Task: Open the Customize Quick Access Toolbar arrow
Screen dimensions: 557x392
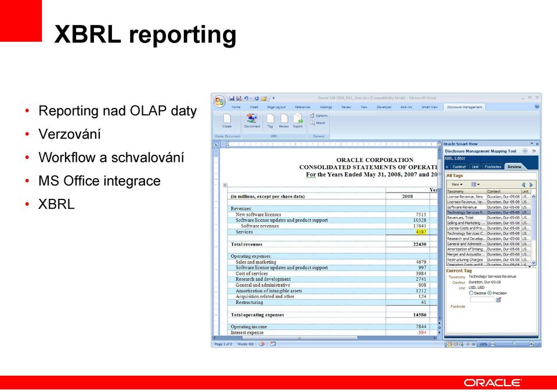Action: click(x=273, y=99)
